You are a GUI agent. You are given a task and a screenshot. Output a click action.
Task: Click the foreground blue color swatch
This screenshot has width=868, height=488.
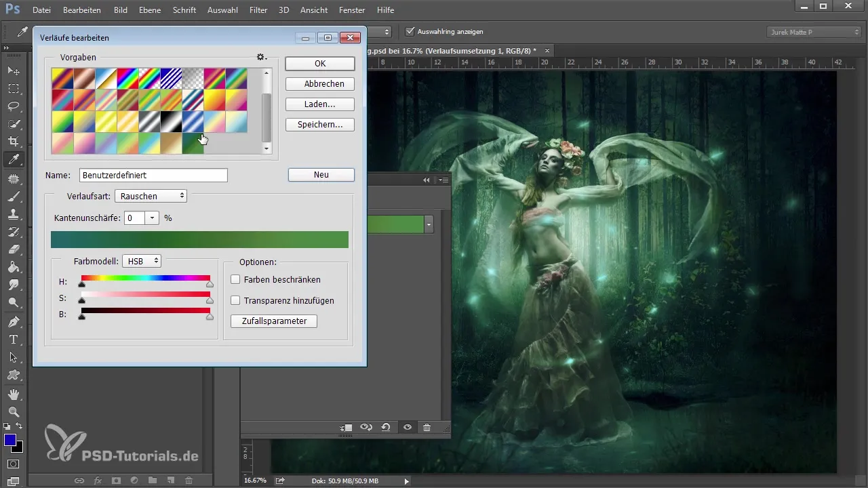[10, 440]
